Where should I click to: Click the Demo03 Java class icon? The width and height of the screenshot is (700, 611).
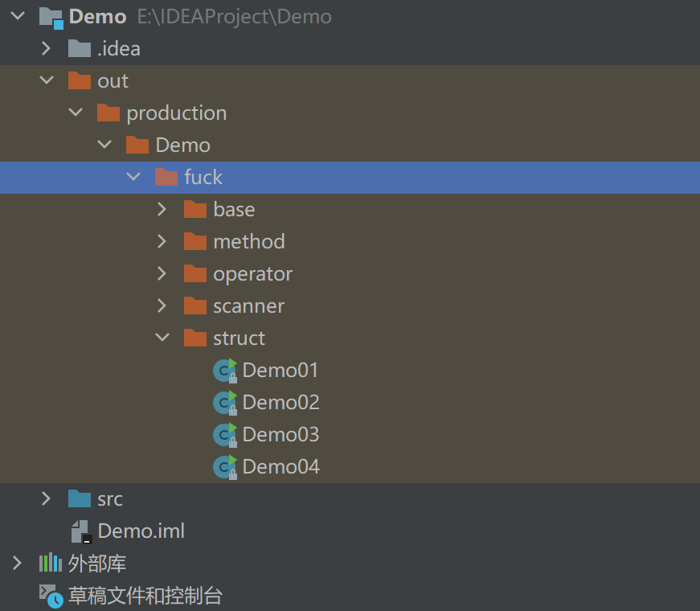(x=225, y=434)
